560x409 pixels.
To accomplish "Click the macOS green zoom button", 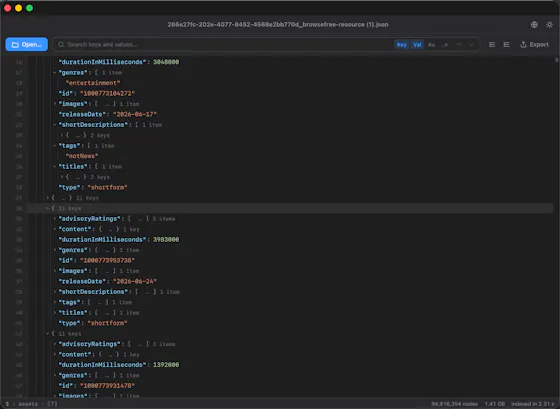I will (30, 8).
